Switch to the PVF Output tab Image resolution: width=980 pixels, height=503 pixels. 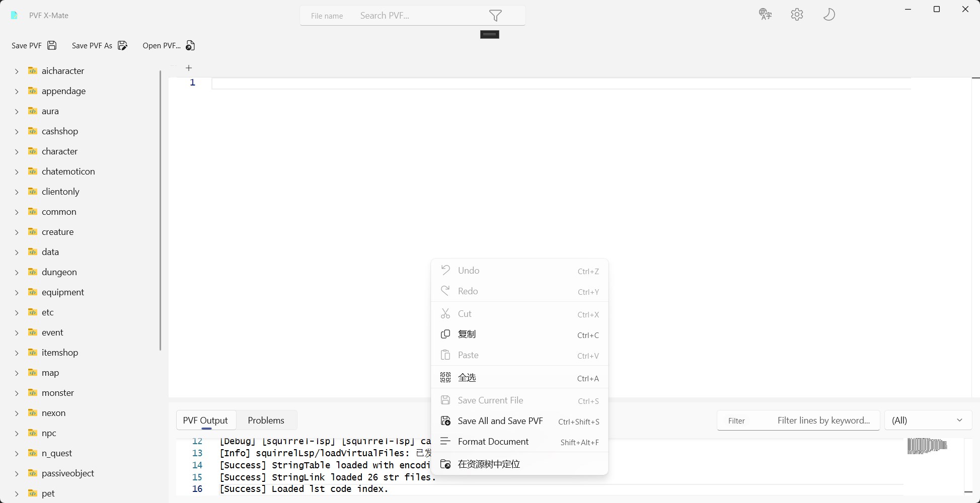(x=205, y=421)
